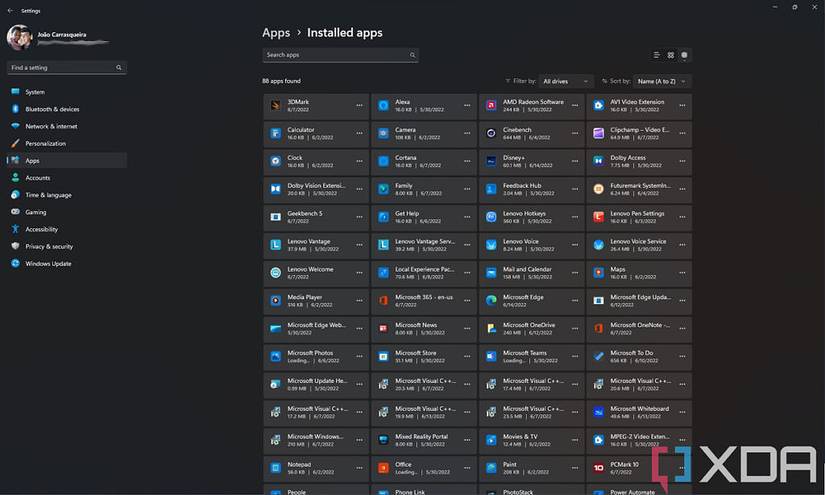The width and height of the screenshot is (825, 495).
Task: Select the Clock app entry
Action: [x=316, y=161]
